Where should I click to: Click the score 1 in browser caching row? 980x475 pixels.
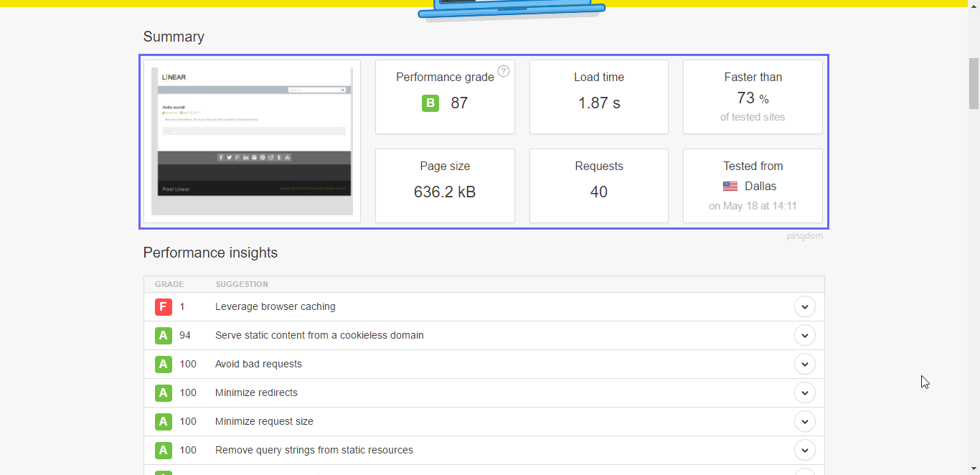(182, 307)
